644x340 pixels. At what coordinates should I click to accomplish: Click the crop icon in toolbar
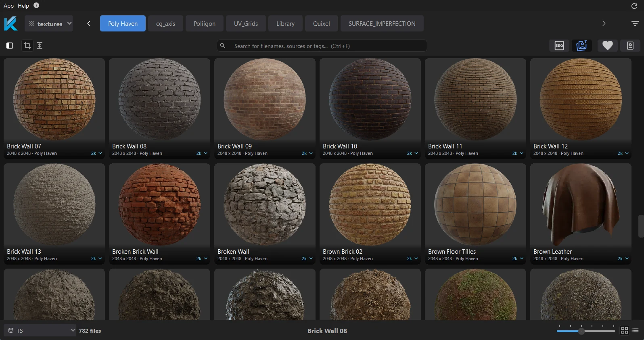coord(27,46)
